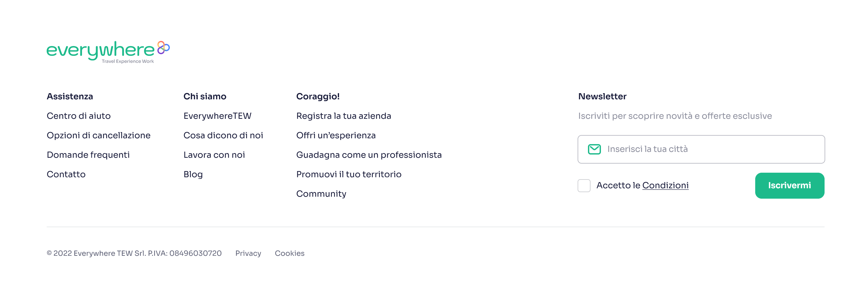The height and width of the screenshot is (285, 868).
Task: Open the Condizioni link
Action: click(665, 185)
